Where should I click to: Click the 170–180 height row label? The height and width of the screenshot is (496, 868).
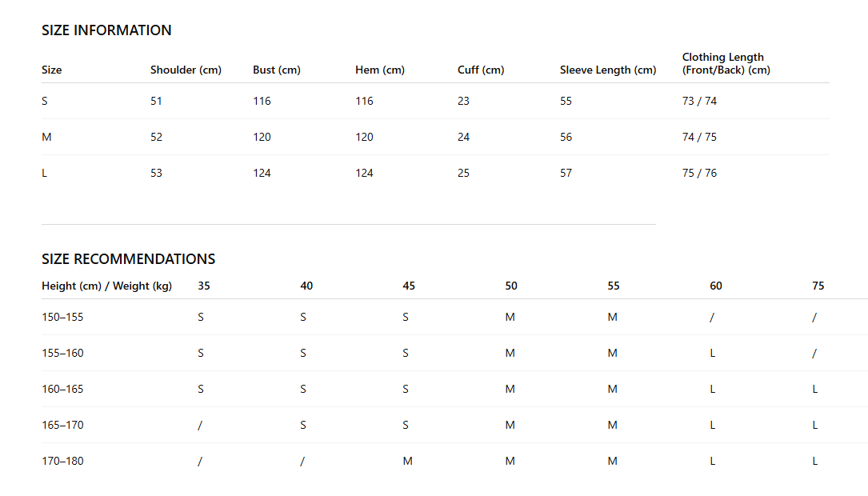point(62,461)
